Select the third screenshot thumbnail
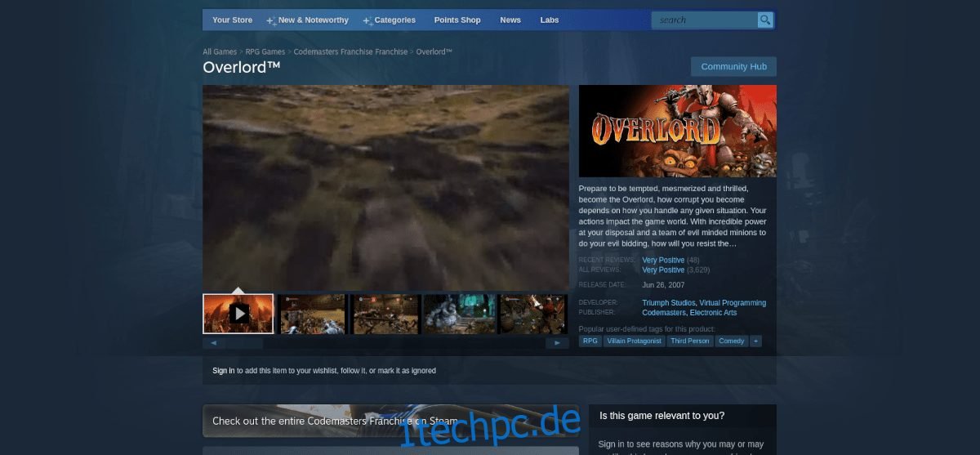980x455 pixels. coord(386,314)
